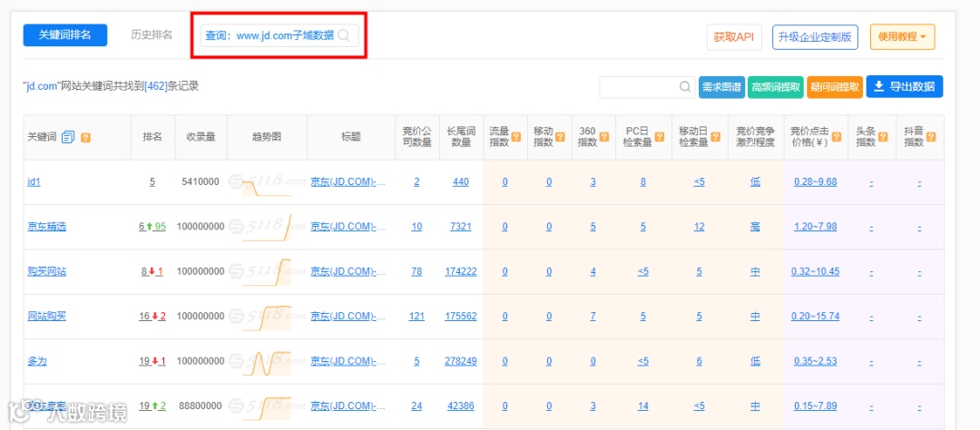
Task: Click 需求图谱 button
Action: click(721, 87)
